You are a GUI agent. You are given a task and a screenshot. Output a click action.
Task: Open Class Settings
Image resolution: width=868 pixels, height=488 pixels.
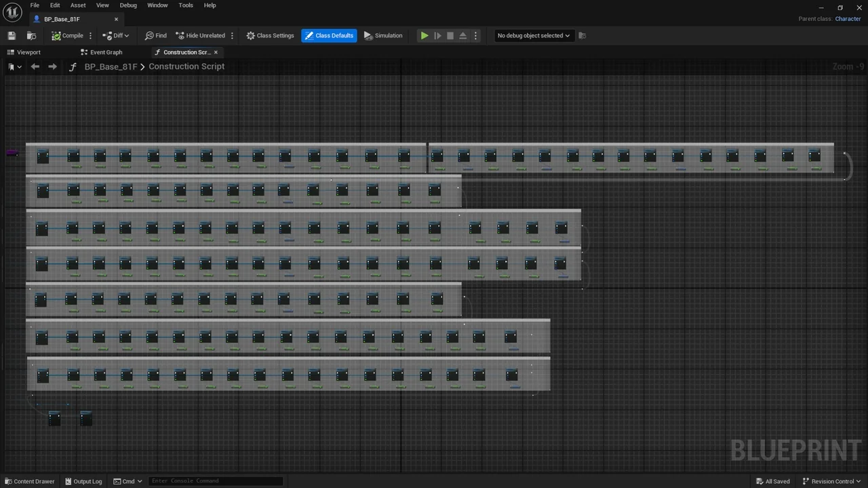click(270, 36)
